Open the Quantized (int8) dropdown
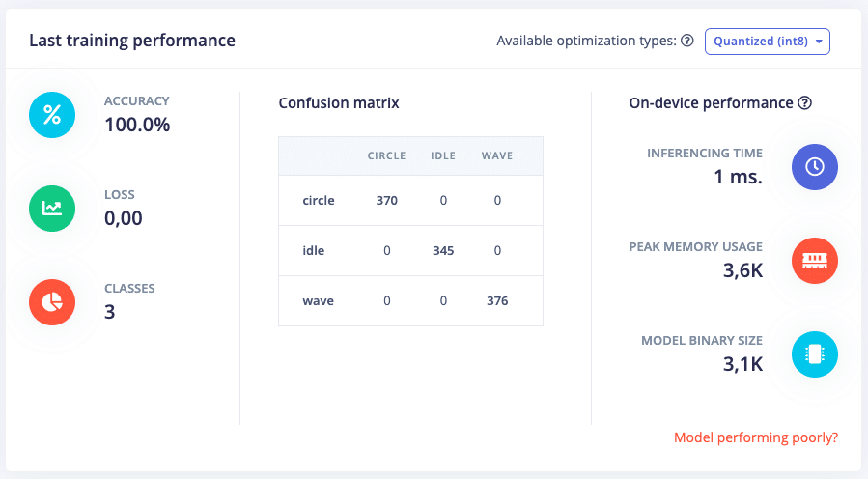Viewport: 868px width, 479px height. pos(768,42)
